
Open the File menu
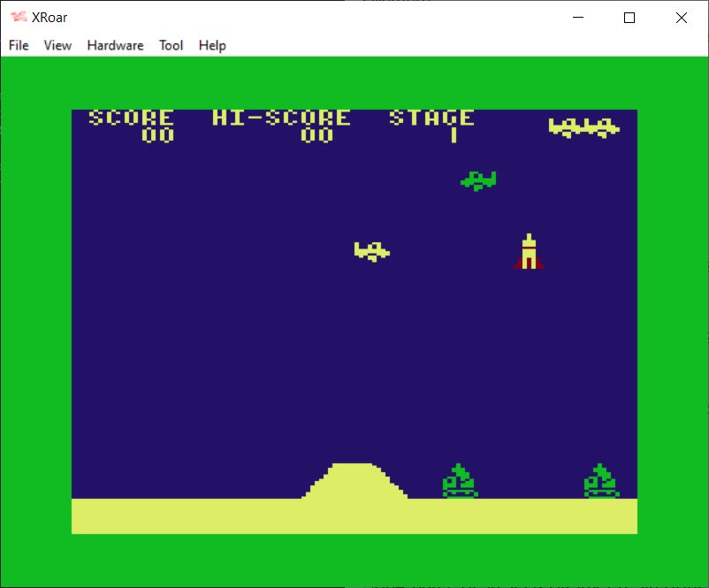[19, 45]
